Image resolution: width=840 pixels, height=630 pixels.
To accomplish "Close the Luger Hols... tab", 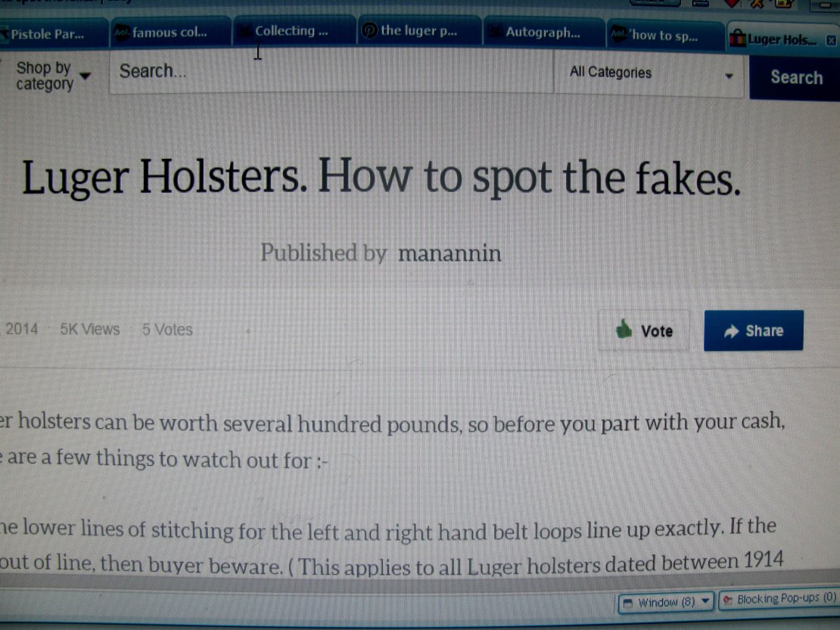I will [830, 40].
